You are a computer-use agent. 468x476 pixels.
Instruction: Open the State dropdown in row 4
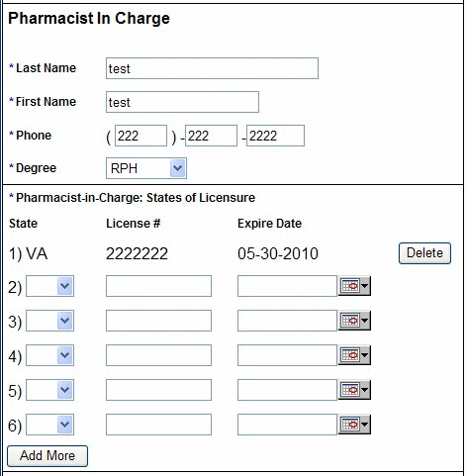tap(49, 355)
